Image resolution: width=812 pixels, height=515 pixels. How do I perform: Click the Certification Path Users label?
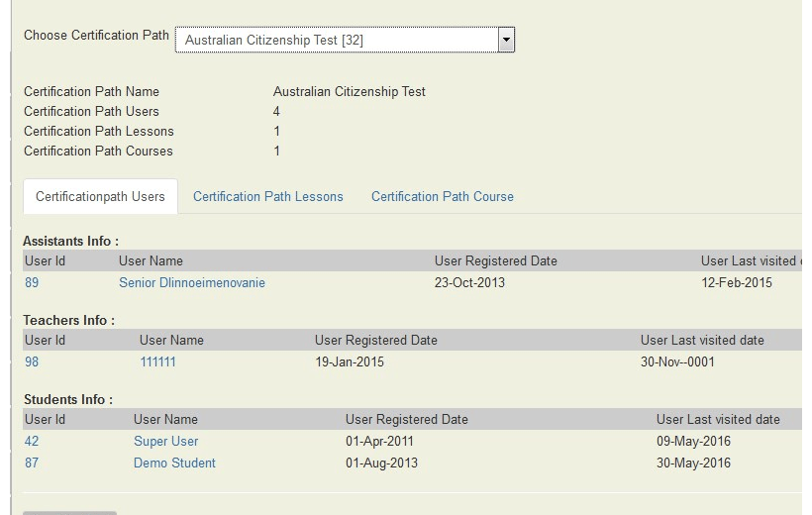(92, 111)
